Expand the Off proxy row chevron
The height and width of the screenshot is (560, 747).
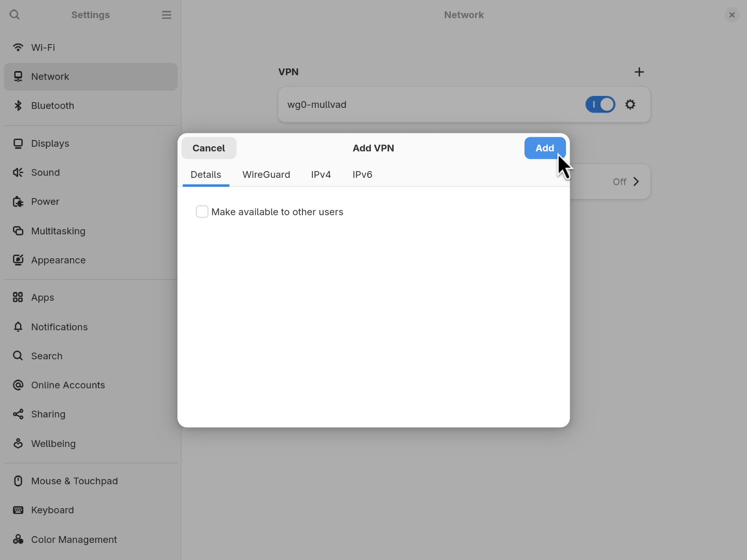[635, 181]
